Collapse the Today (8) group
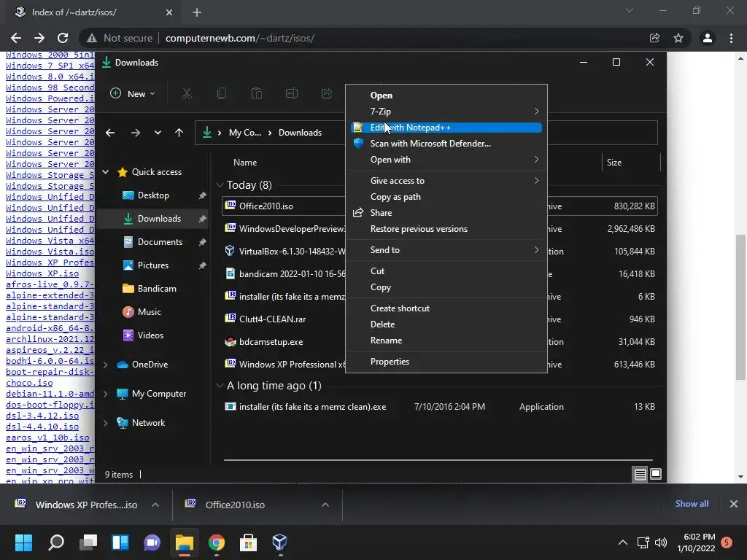Viewport: 747px width, 560px height. (x=220, y=184)
